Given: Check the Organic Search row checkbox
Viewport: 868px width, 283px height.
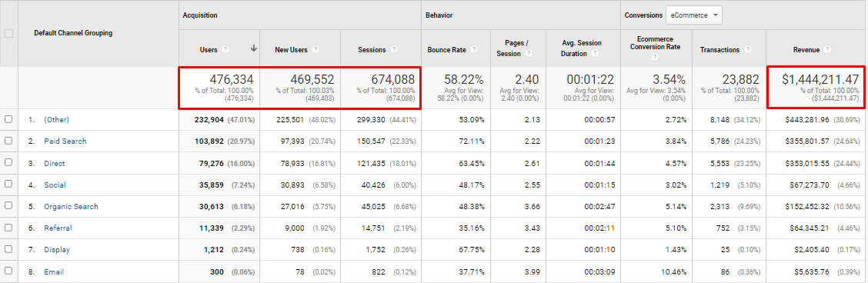Looking at the screenshot, I should tap(8, 205).
